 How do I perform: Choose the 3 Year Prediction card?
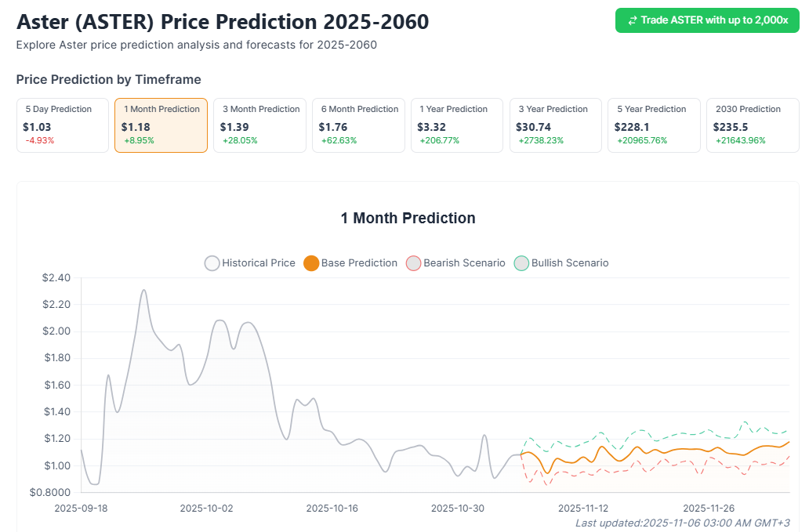tap(556, 125)
